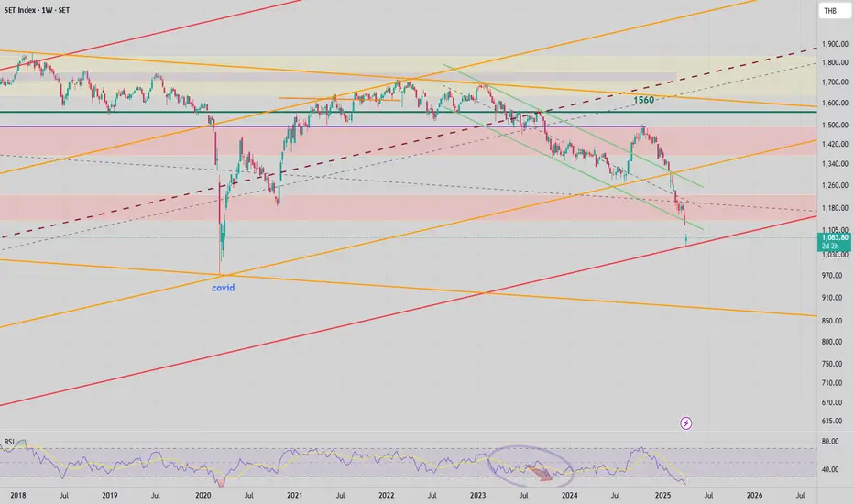Click the 1,800.00 price axis label

coord(835,62)
